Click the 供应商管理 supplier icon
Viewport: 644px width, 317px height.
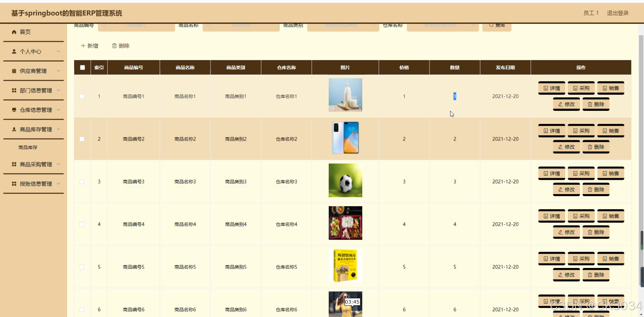[14, 71]
